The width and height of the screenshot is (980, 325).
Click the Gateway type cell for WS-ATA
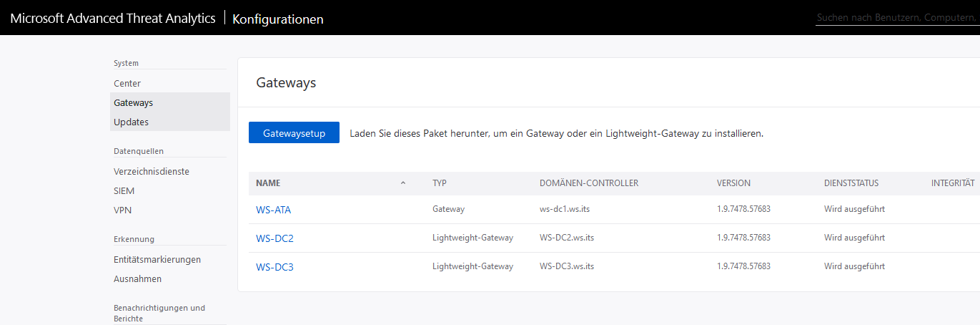tap(448, 209)
